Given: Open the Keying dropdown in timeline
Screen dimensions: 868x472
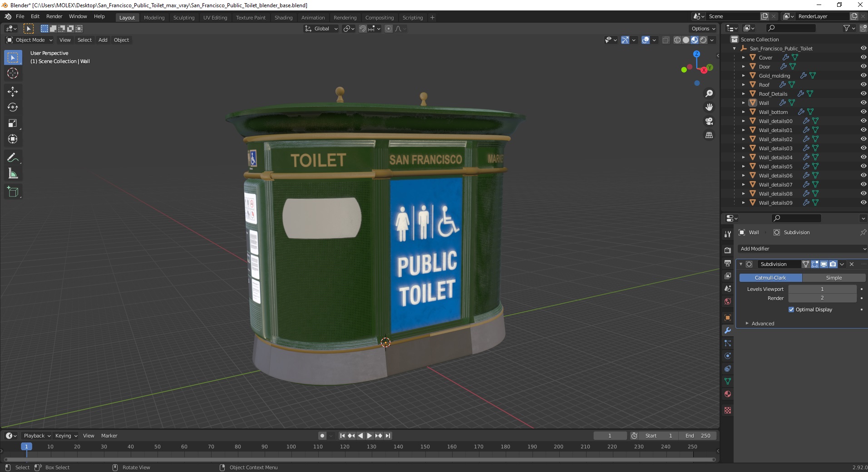Looking at the screenshot, I should point(66,436).
